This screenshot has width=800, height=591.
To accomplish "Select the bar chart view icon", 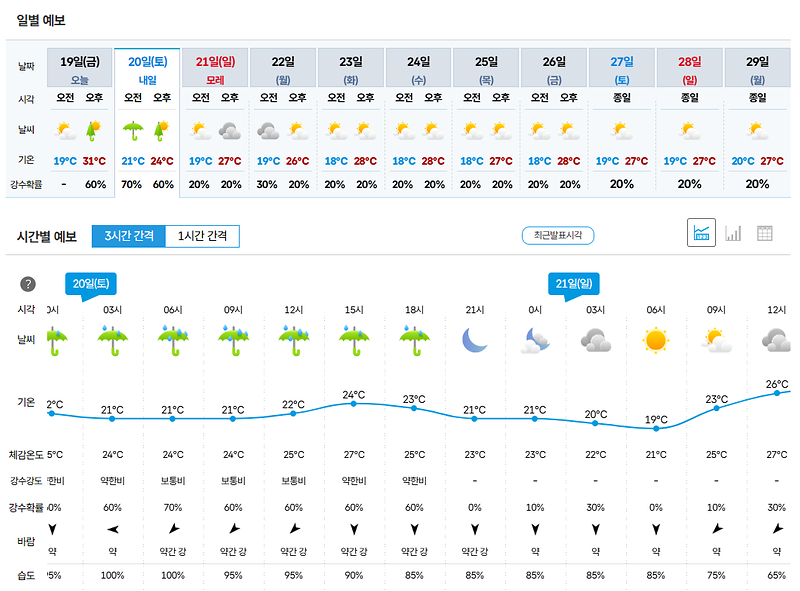I will pyautogui.click(x=733, y=233).
